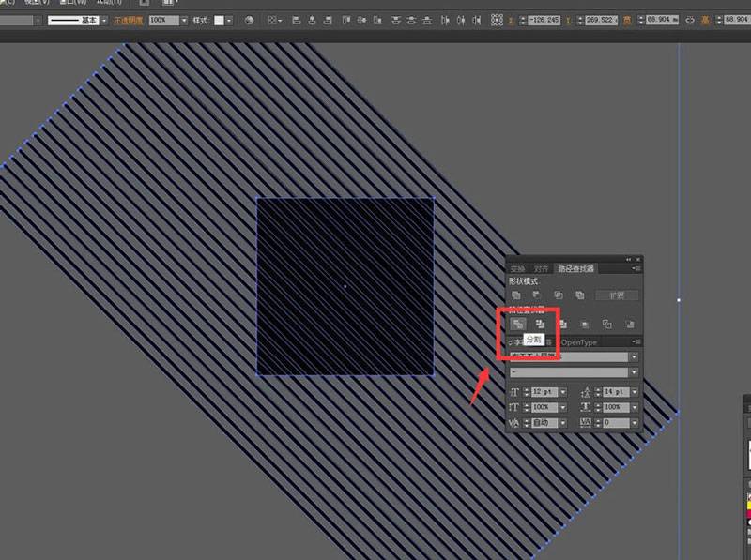Apply the Unite shape mode

(517, 295)
